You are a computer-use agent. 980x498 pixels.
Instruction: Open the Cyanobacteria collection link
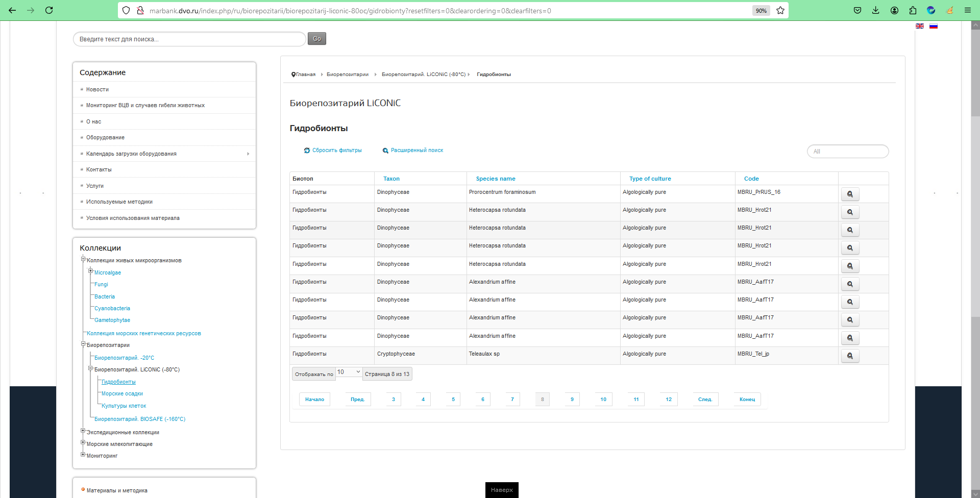pos(112,309)
